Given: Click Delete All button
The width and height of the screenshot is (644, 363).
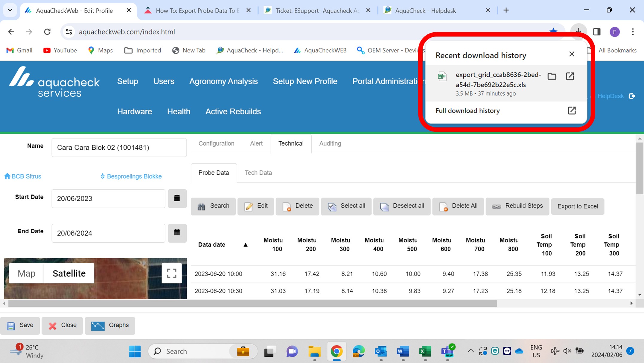Looking at the screenshot, I should coord(458,206).
